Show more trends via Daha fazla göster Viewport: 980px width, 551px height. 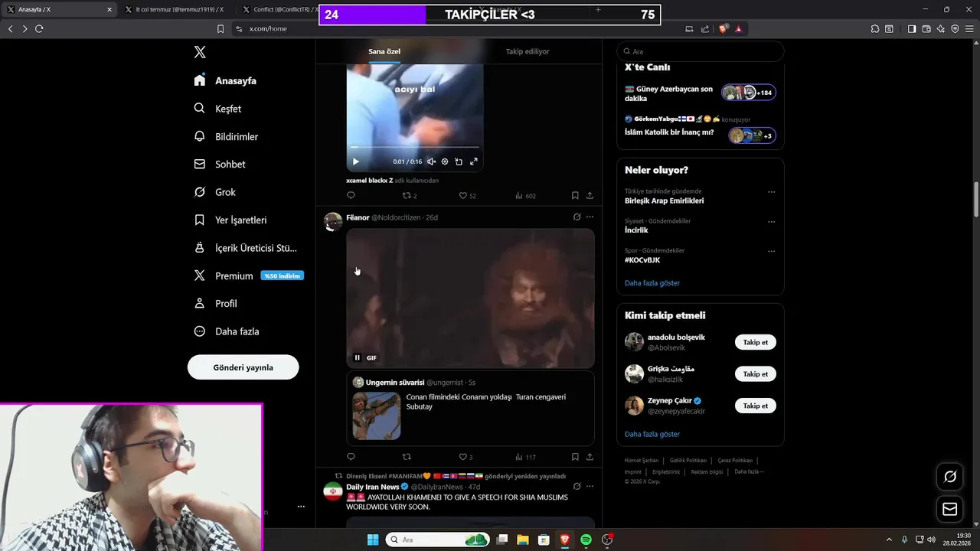[x=652, y=283]
